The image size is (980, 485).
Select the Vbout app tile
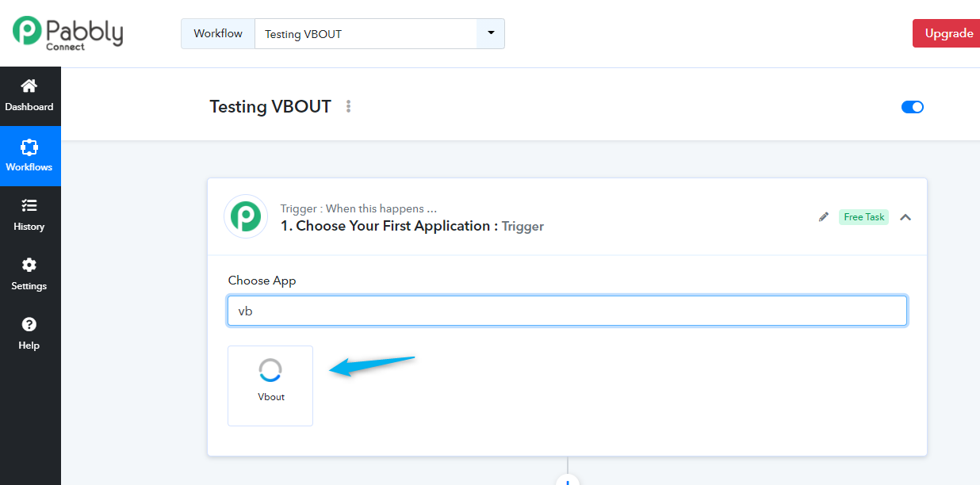pos(270,386)
